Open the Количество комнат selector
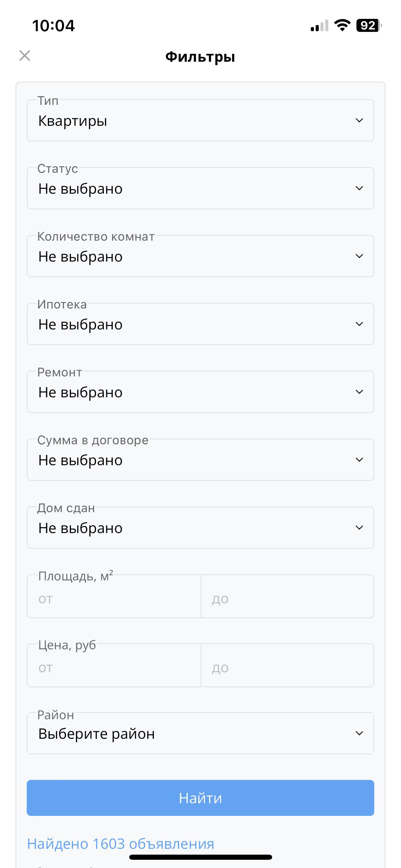The height and width of the screenshot is (868, 401). coord(200,256)
